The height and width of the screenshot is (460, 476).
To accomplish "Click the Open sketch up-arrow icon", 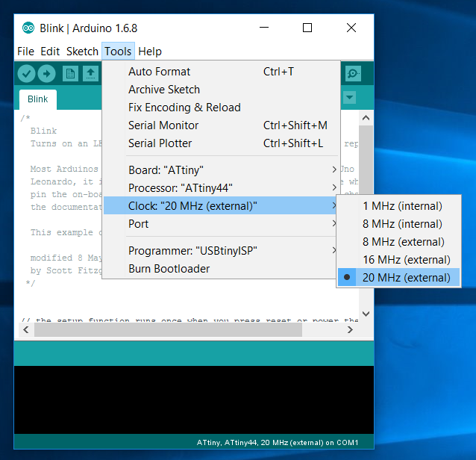I will pos(90,74).
